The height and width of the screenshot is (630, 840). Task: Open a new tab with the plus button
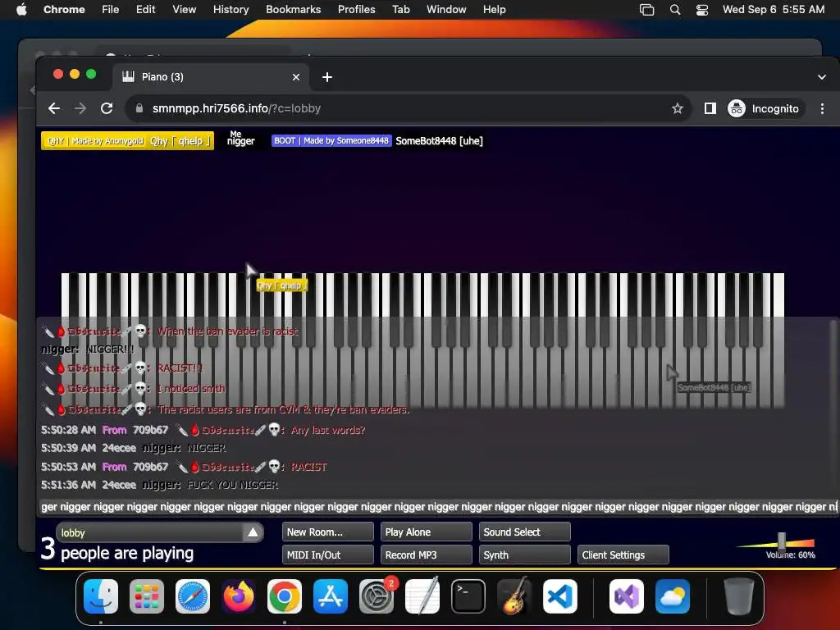click(326, 77)
